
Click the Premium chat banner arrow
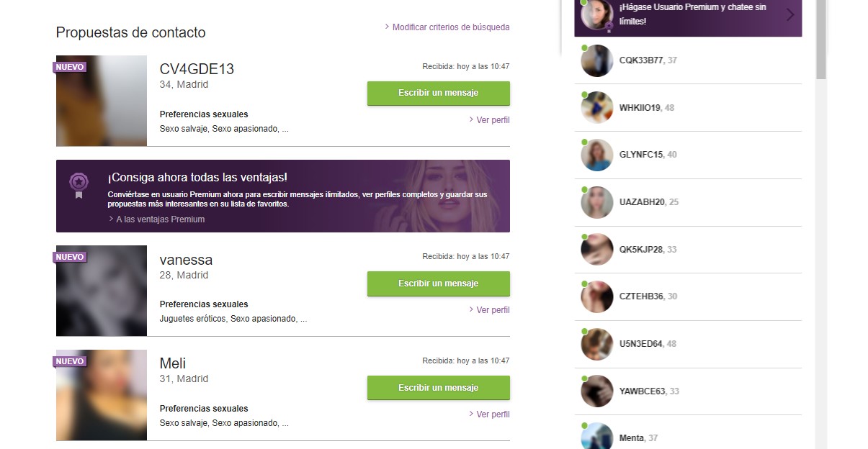(790, 14)
